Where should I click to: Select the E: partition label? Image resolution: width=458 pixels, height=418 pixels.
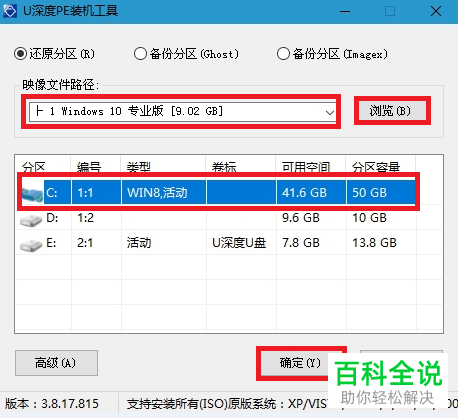51,243
